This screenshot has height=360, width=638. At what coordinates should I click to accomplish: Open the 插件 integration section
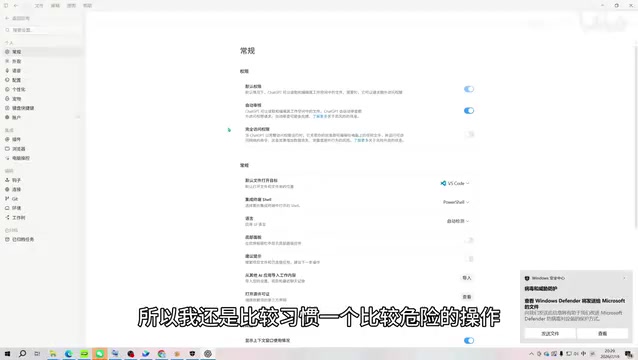tap(16, 139)
